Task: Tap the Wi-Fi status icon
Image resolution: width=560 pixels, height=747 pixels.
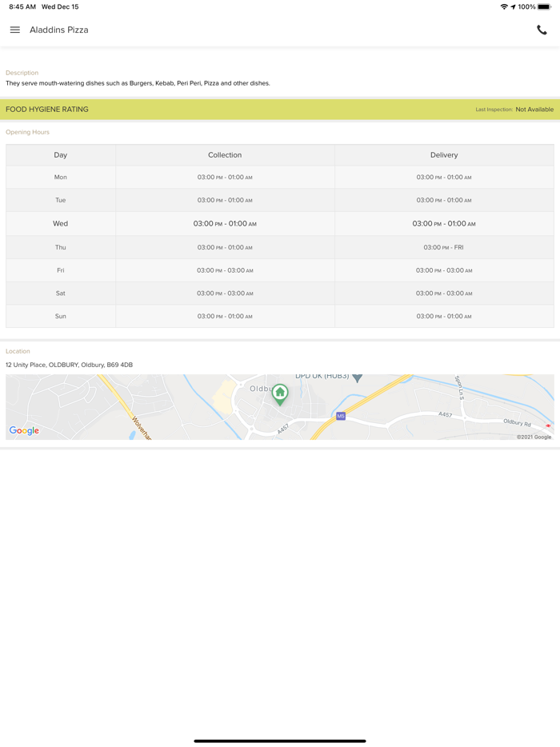Action: coord(504,6)
